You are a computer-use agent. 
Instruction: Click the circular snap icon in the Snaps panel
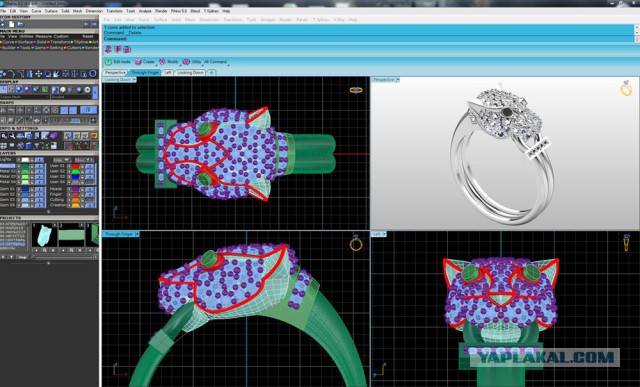[55, 110]
